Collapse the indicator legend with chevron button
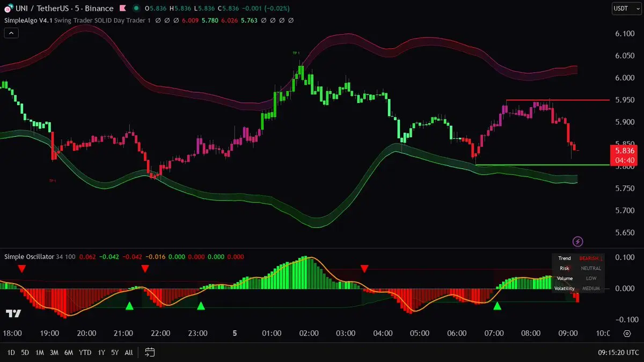 tap(11, 33)
